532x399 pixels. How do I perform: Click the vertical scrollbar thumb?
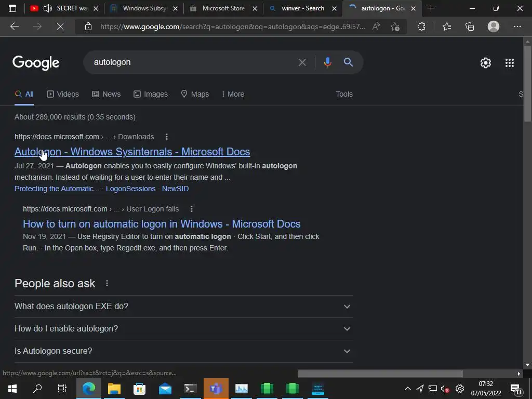click(527, 84)
